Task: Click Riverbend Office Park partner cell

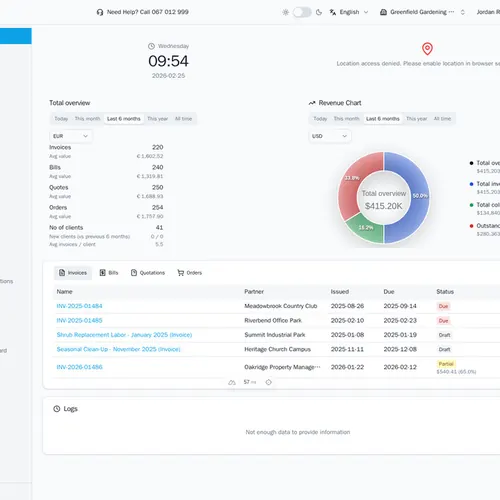Action: [x=273, y=320]
